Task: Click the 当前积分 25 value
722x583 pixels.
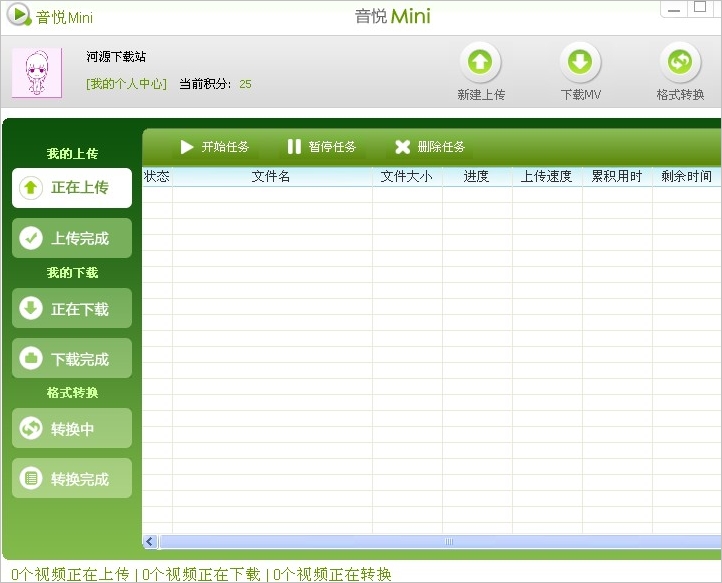Action: (x=245, y=84)
